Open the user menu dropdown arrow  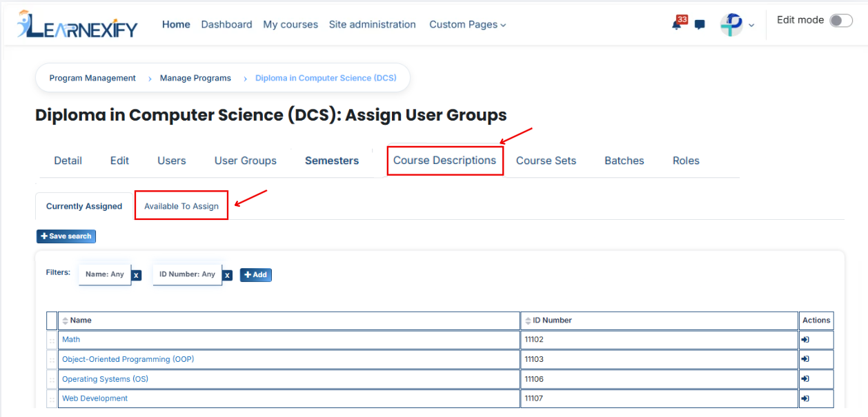(751, 26)
